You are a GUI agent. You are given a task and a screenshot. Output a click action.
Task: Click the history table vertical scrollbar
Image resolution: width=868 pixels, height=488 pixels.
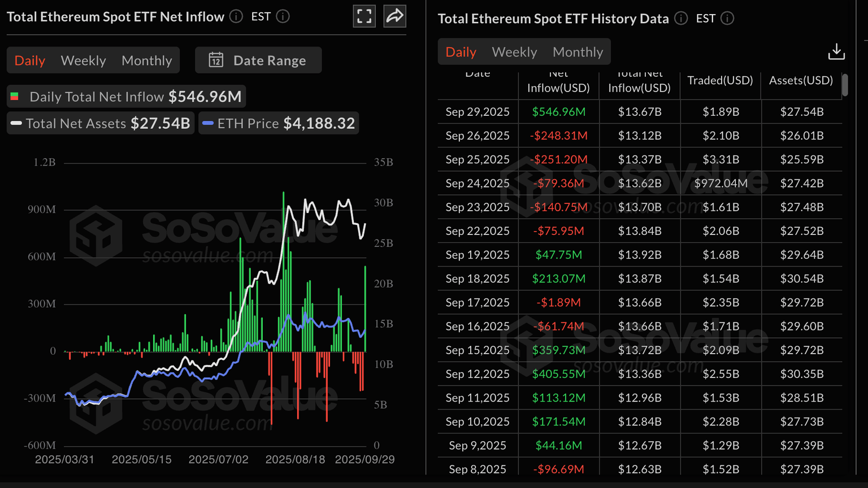point(845,85)
